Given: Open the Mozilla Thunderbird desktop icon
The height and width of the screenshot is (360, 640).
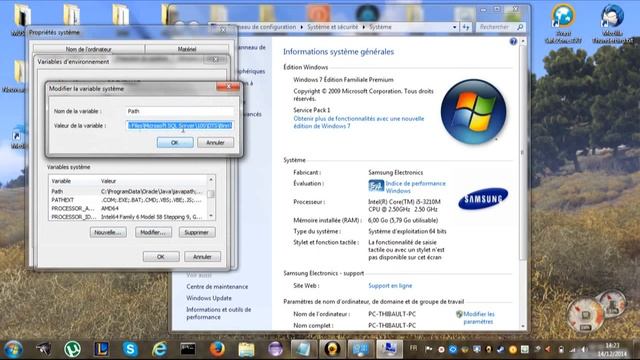Looking at the screenshot, I should 612,24.
